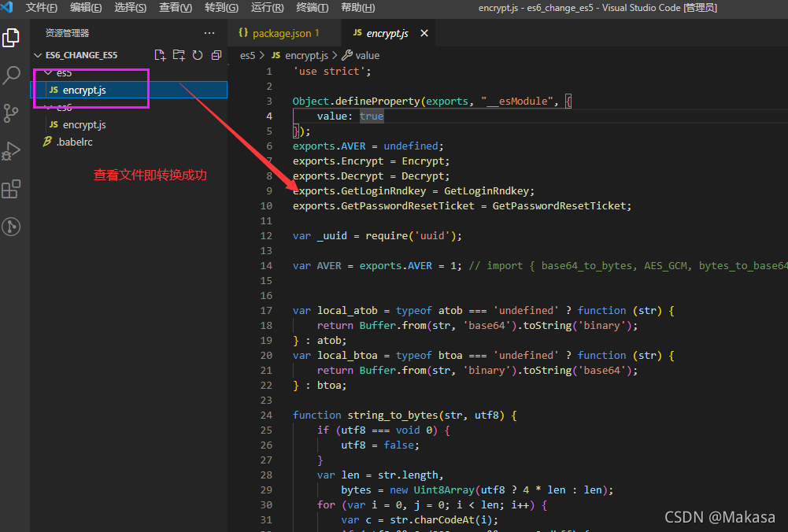Viewport: 788px width, 532px height.
Task: Open the 转到(G) menu
Action: (221, 8)
